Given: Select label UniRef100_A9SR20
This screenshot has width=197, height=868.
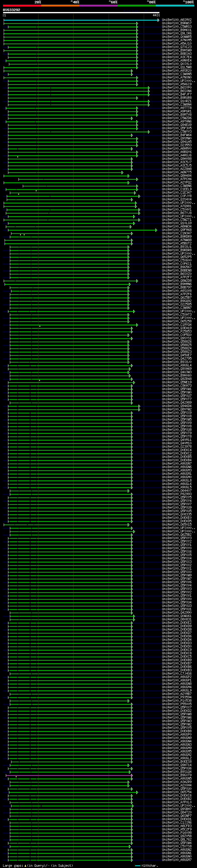Looking at the screenshot, I should 176,71.
